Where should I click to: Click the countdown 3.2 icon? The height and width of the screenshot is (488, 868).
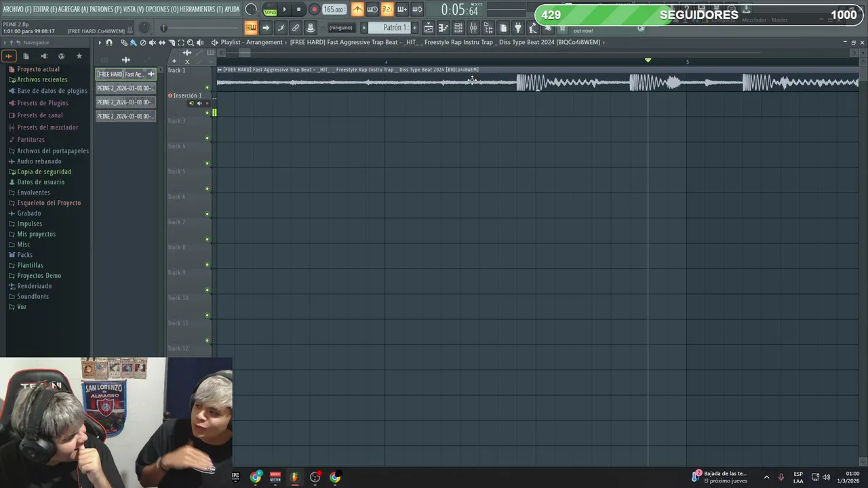pyautogui.click(x=387, y=9)
